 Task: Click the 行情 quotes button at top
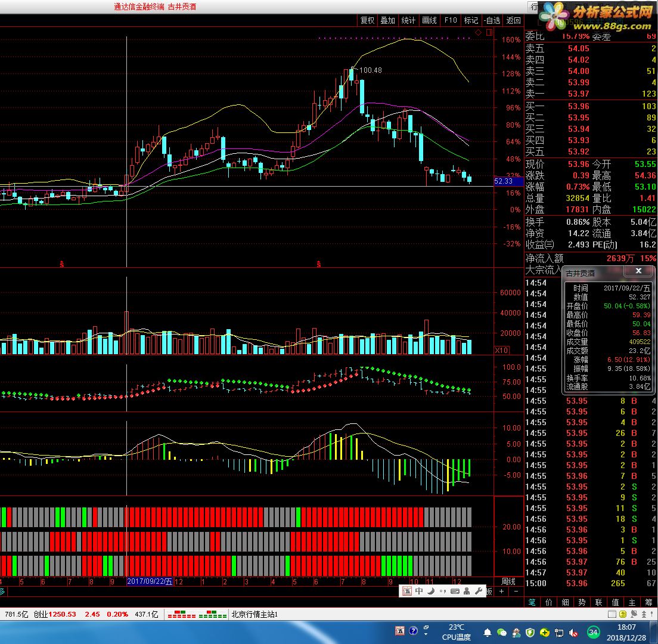point(534,7)
